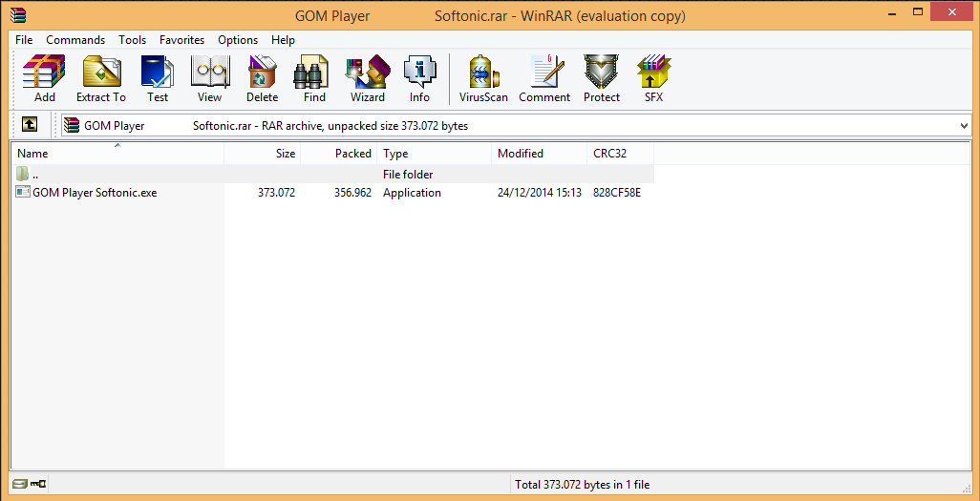Open the Favorites menu
980x501 pixels.
pos(181,39)
